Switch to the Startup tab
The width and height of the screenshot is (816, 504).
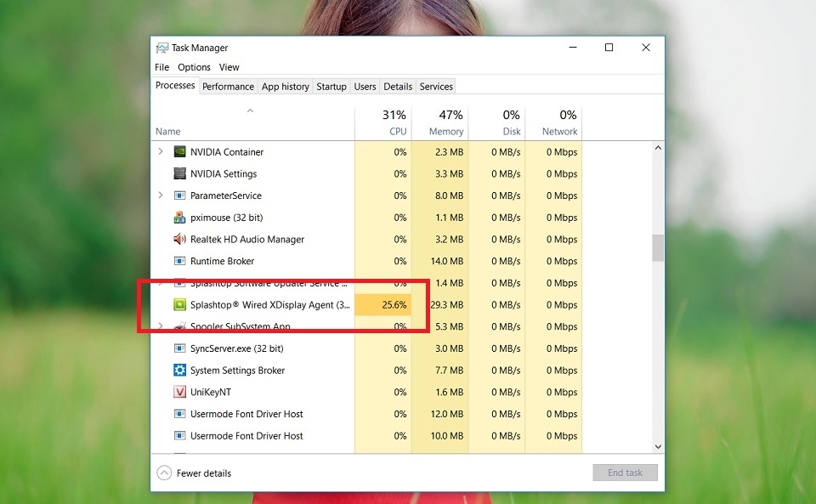(331, 87)
